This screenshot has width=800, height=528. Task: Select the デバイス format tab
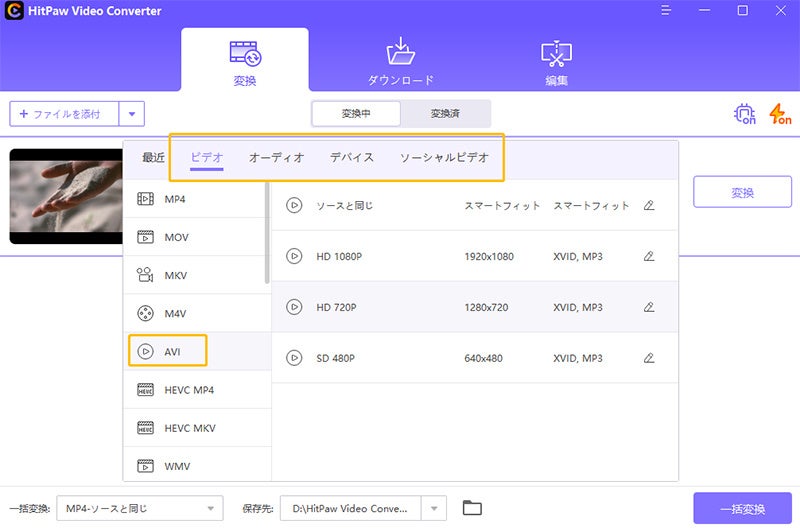pos(352,157)
